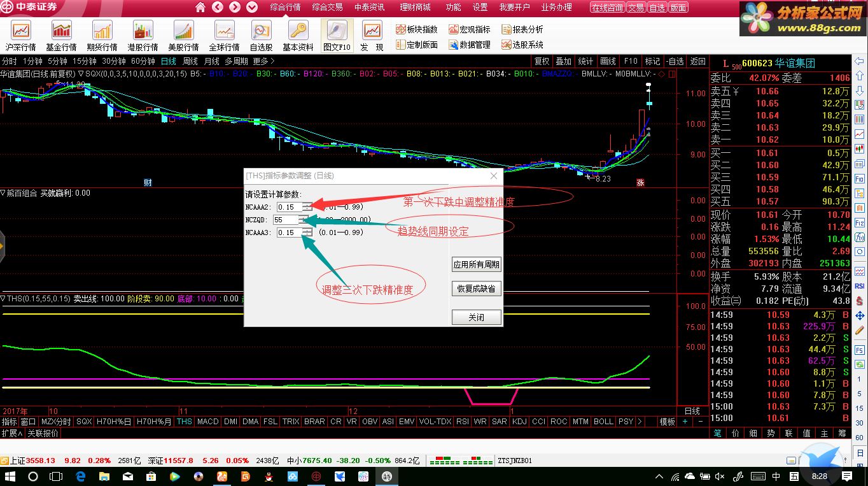Click the forward navigation arrow
Image resolution: width=868 pixels, height=486 pixels.
click(x=235, y=7)
